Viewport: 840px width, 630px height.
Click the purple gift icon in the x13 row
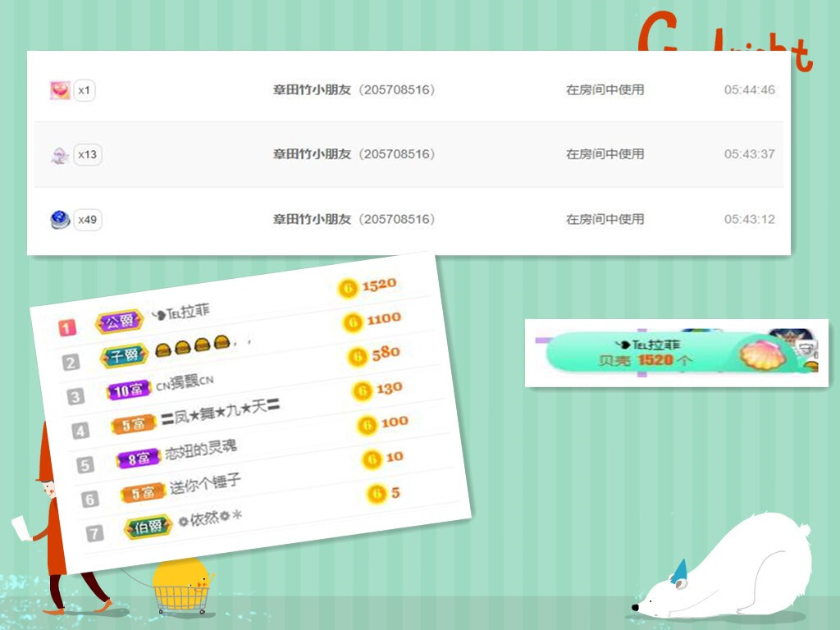pos(59,156)
